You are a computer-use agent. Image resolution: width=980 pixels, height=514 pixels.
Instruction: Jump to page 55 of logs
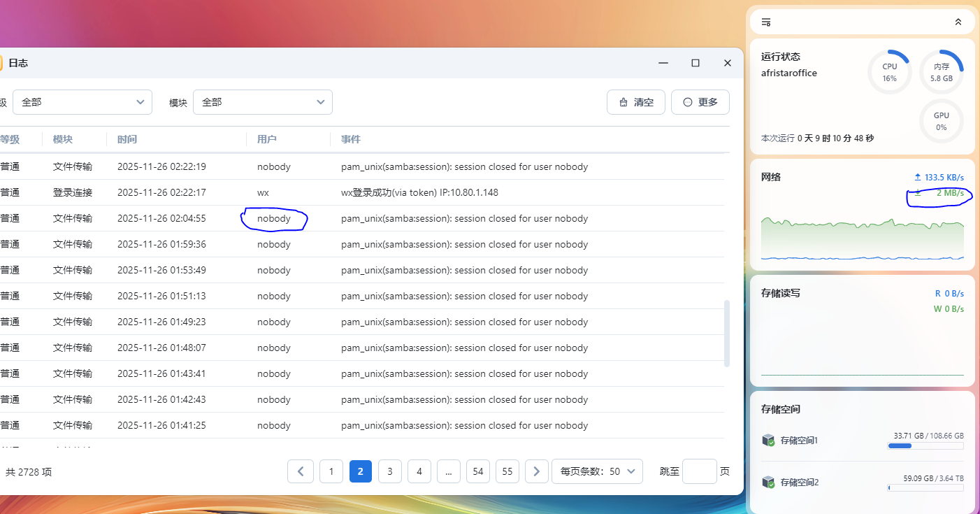(507, 471)
